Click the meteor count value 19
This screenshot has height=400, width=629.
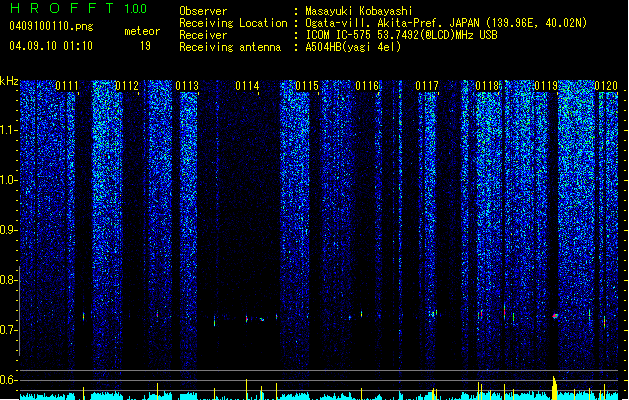pyautogui.click(x=145, y=46)
